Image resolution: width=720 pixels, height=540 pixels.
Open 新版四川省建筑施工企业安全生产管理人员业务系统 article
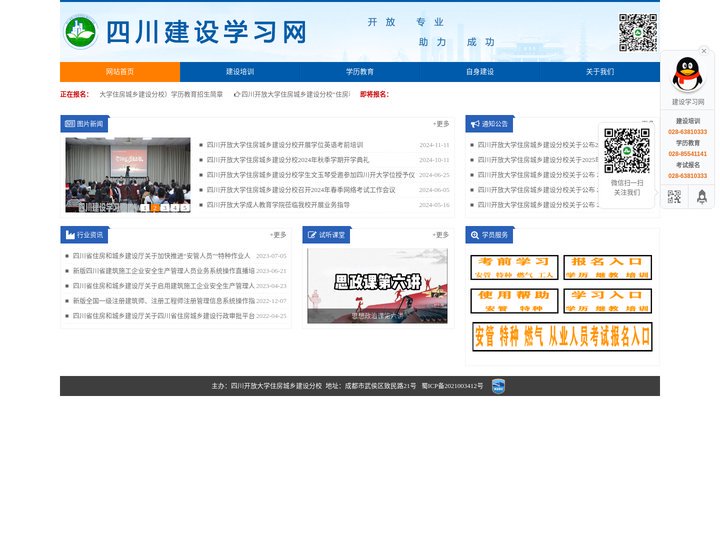click(163, 271)
